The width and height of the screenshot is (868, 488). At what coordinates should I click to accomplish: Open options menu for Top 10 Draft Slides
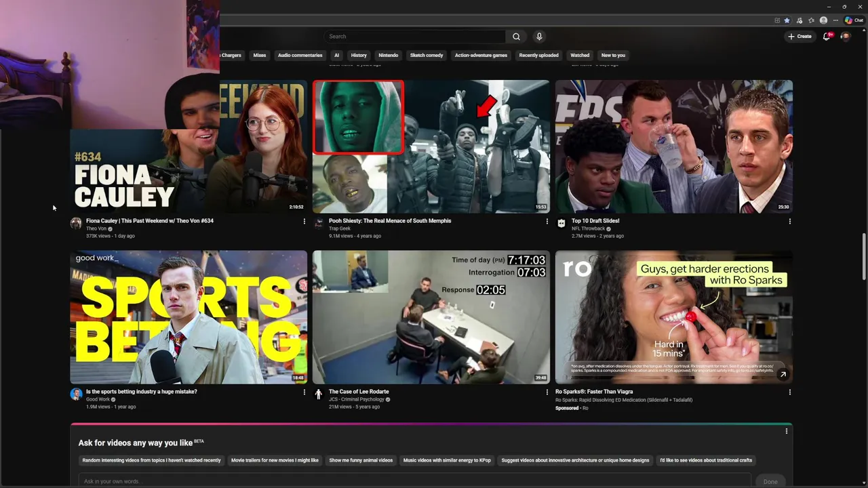tap(789, 222)
